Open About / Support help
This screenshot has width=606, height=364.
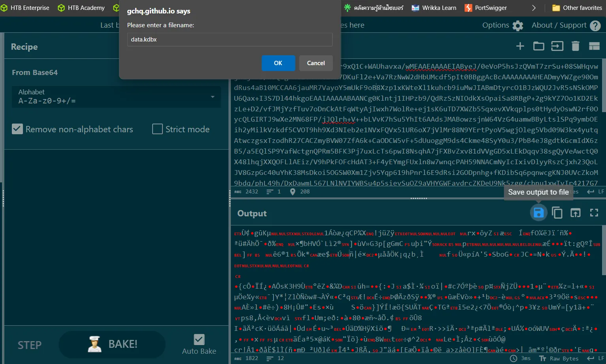[566, 25]
